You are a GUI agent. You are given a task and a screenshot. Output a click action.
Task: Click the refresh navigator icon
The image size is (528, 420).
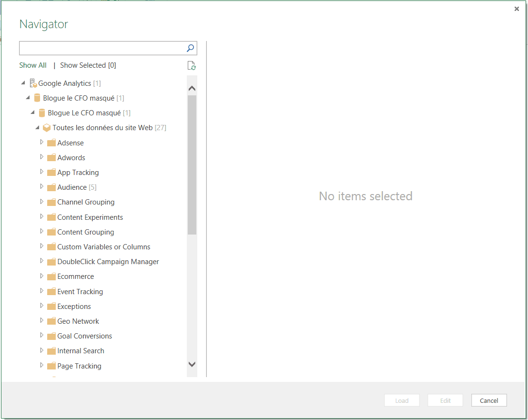tap(192, 66)
